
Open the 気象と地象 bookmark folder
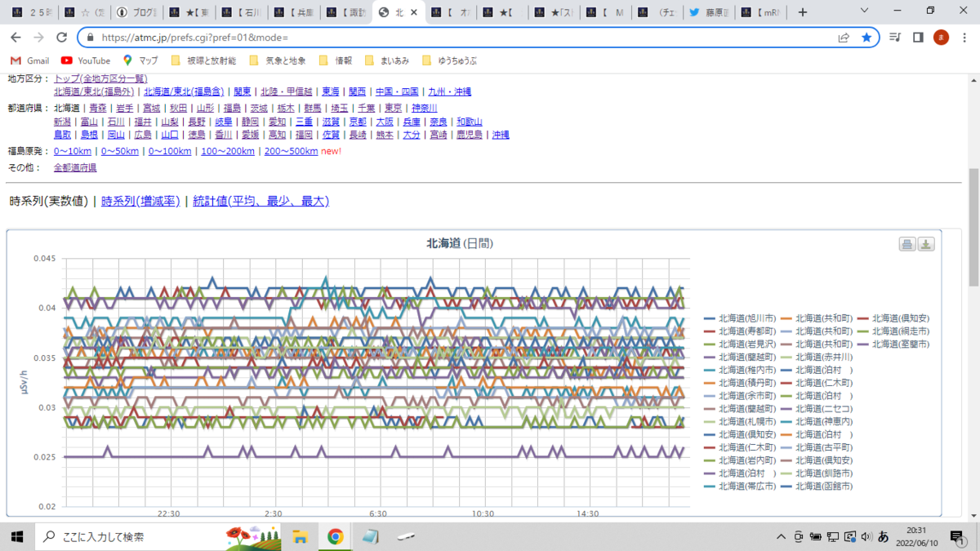click(x=278, y=60)
